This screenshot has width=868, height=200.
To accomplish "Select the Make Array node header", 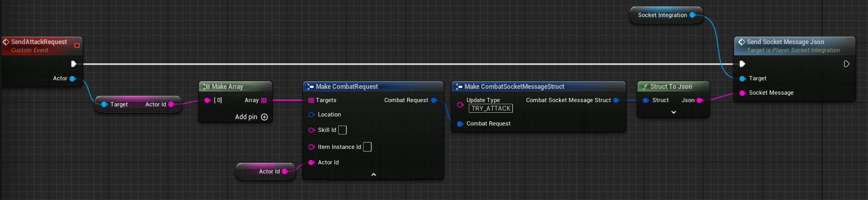I will click(235, 86).
